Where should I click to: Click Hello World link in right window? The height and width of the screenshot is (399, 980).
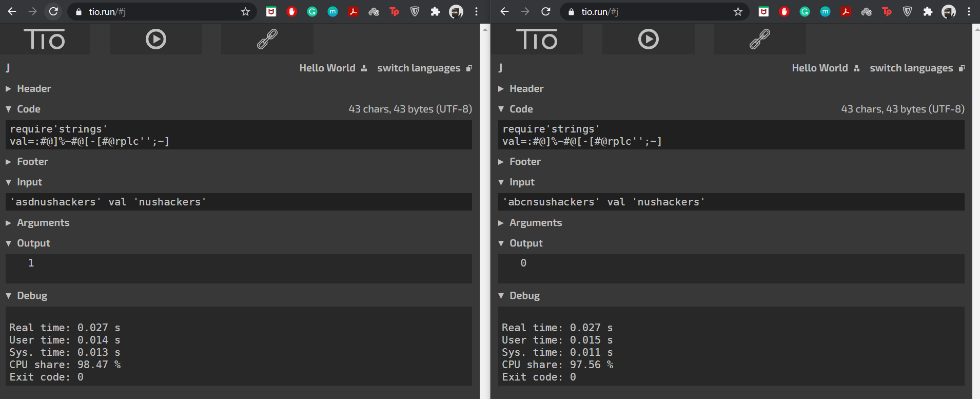(826, 68)
